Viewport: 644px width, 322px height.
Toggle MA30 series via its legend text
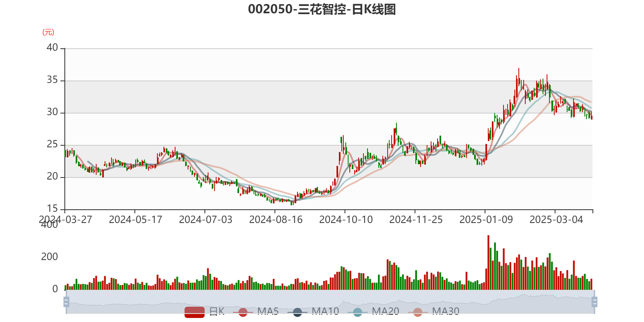tap(446, 311)
